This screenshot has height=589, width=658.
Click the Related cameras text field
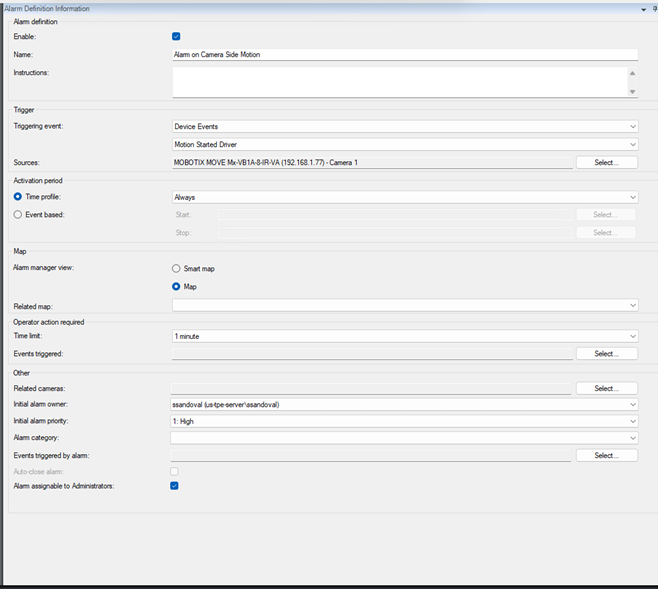click(371, 388)
